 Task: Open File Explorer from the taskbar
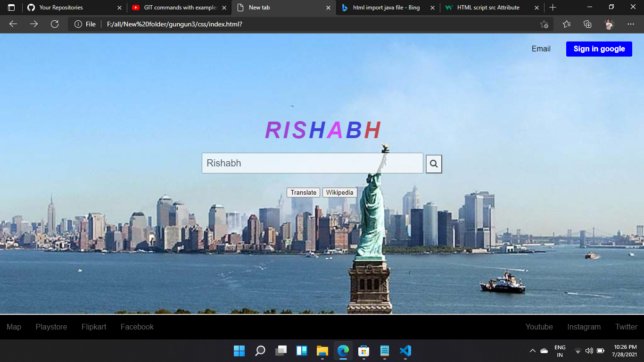click(x=322, y=351)
